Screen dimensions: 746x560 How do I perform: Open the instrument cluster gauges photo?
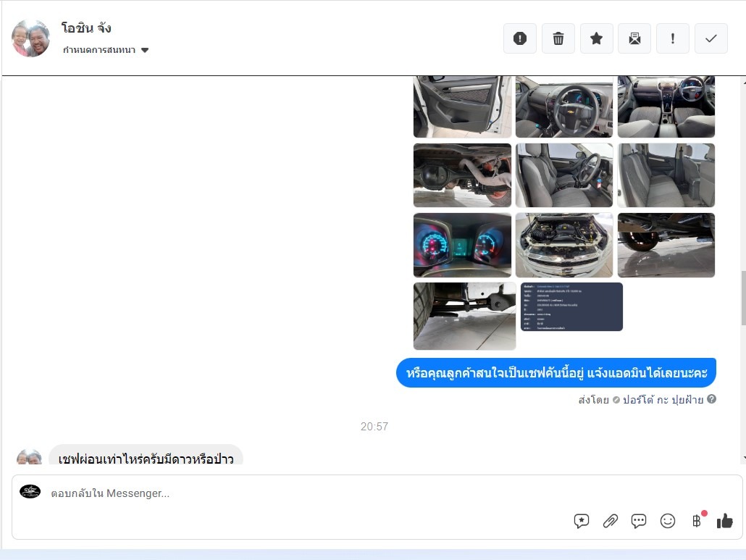[462, 245]
